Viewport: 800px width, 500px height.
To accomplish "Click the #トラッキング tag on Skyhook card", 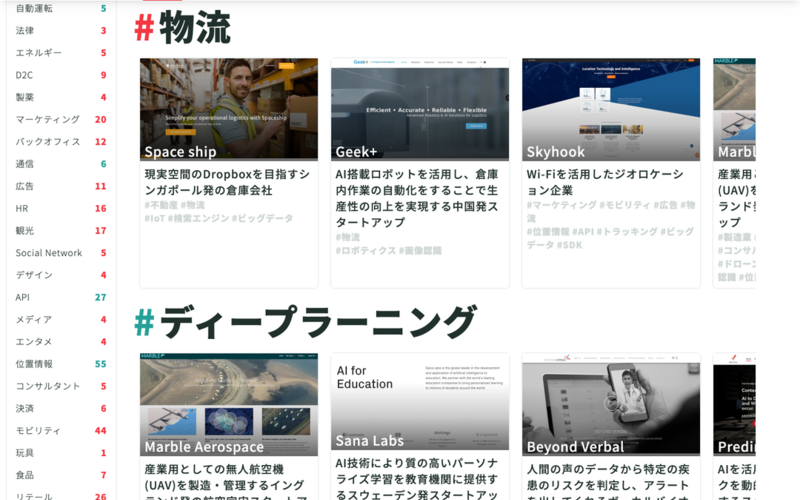I will pyautogui.click(x=627, y=232).
